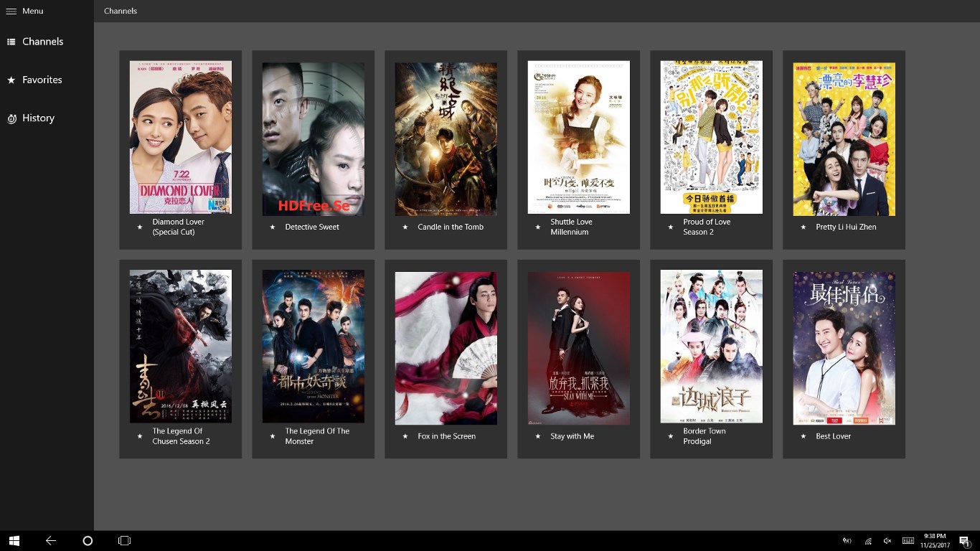Open the hamburger Menu icon
This screenshot has height=551, width=980.
pos(11,11)
